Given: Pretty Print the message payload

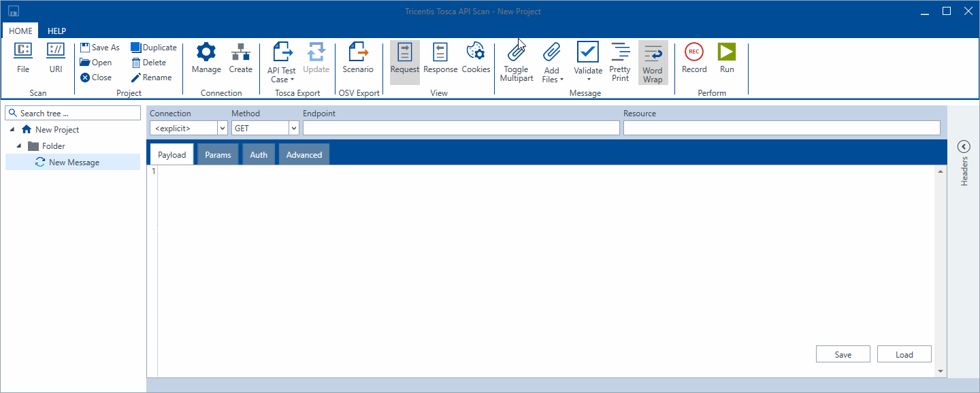Looking at the screenshot, I should (x=620, y=62).
